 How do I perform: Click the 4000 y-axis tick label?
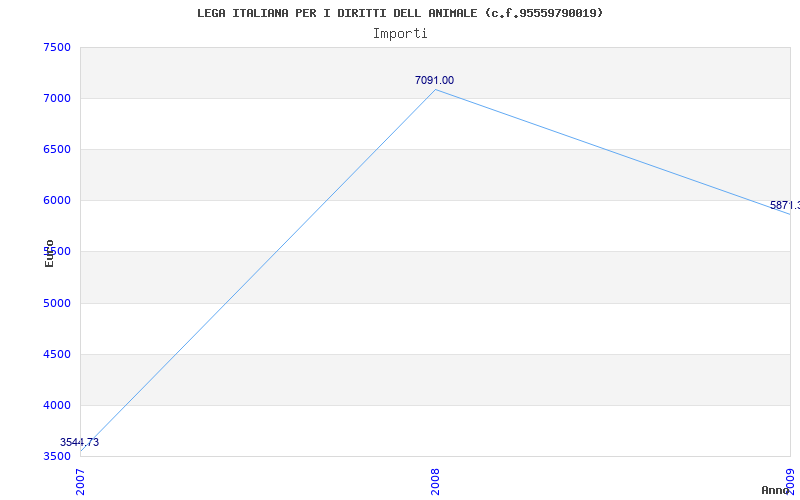pos(57,405)
